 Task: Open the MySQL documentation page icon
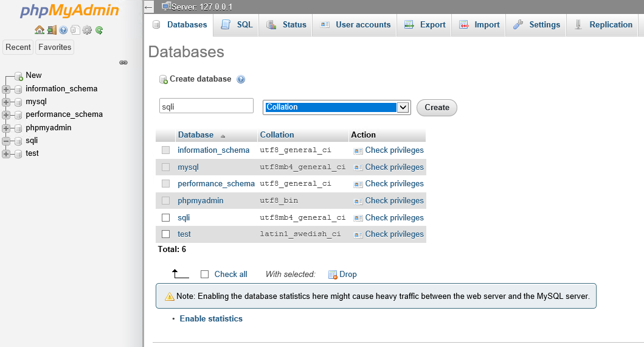[75, 30]
